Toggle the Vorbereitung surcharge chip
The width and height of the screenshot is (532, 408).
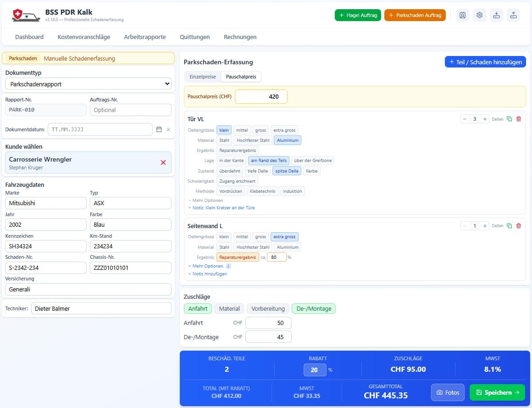coord(268,308)
